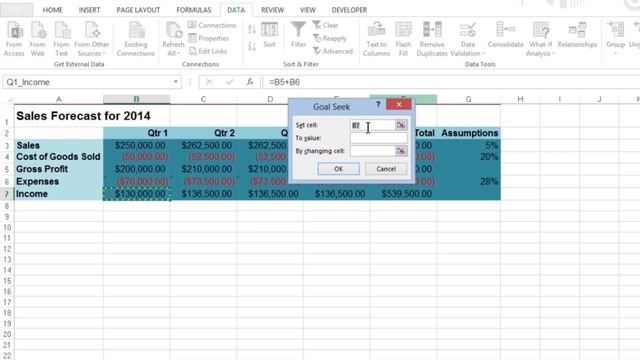Click Consolidate tool

point(505,35)
